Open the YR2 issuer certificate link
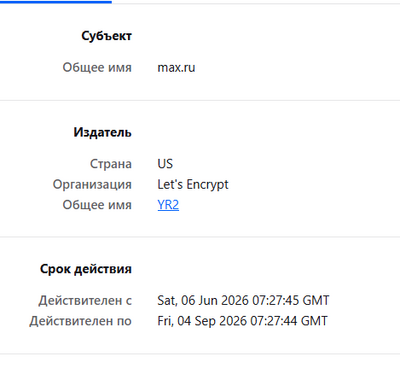This screenshot has height=374, width=400. [168, 205]
